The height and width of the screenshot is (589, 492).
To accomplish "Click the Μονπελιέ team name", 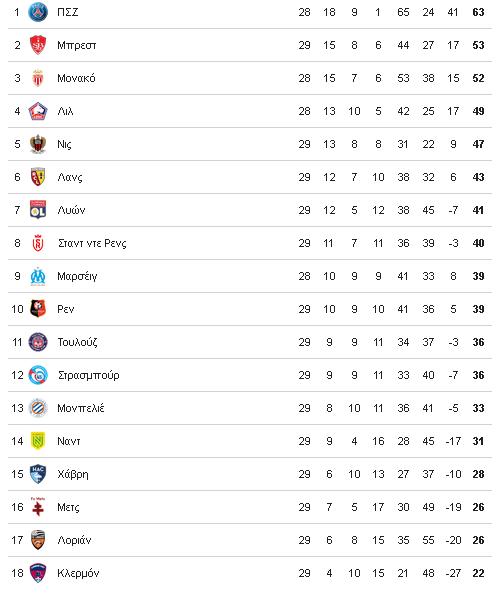I will (x=80, y=408).
